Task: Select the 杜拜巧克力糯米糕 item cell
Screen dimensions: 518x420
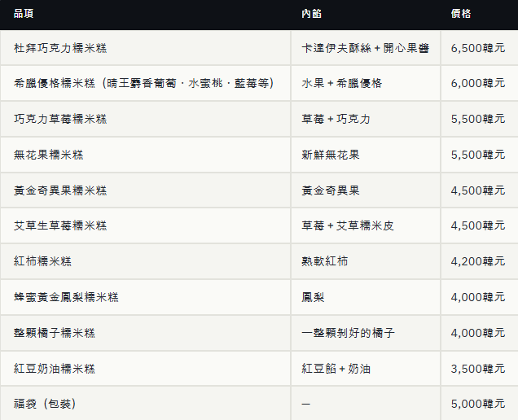Action: point(145,48)
